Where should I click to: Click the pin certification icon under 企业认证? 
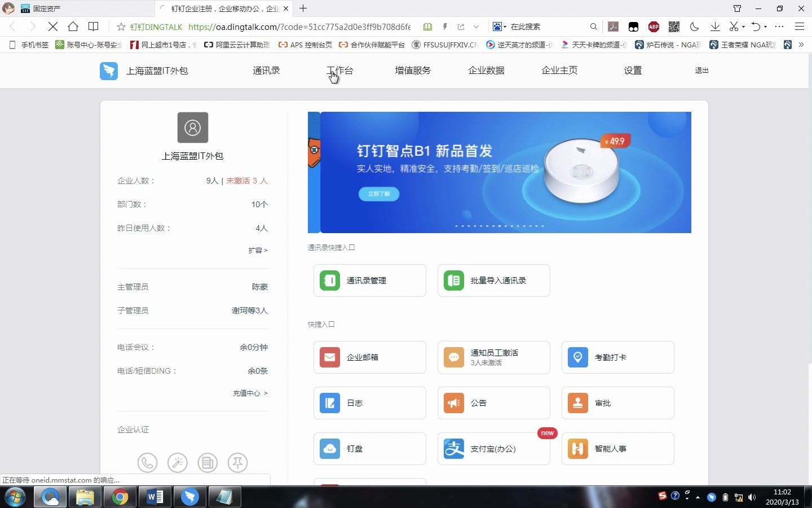pyautogui.click(x=237, y=463)
